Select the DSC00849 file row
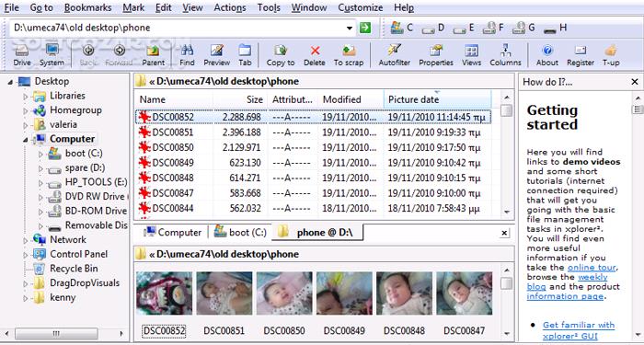Screen dimensions: 644x345 click(313, 163)
